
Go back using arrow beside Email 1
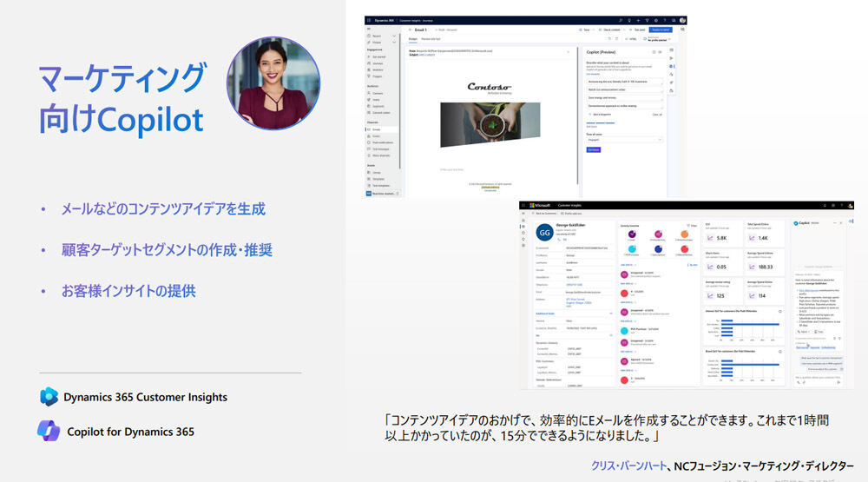[x=411, y=30]
